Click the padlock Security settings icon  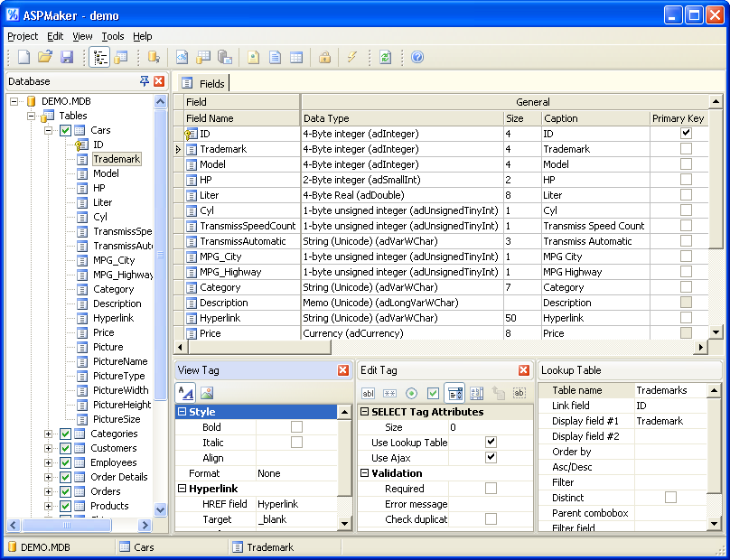(324, 57)
